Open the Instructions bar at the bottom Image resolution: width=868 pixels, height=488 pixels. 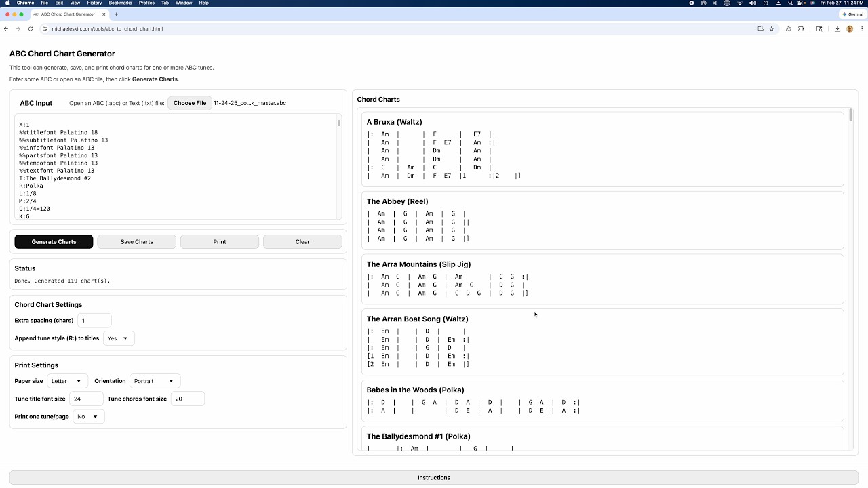434,477
